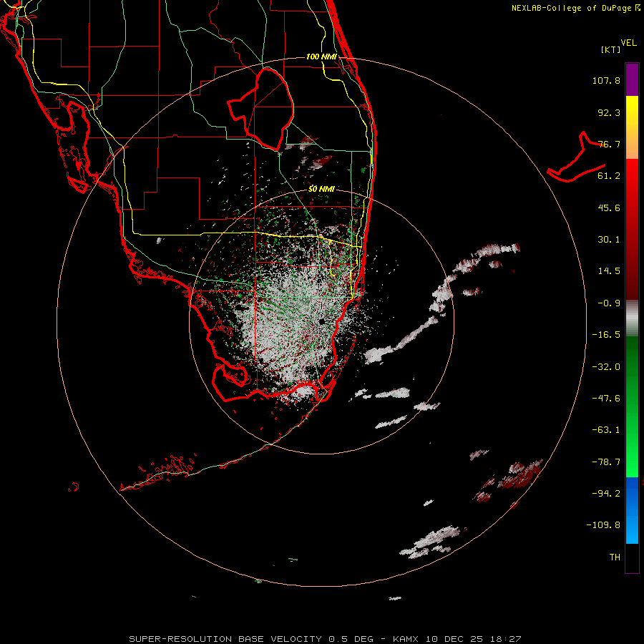Click the 61.2 velocity legend value

609,176
